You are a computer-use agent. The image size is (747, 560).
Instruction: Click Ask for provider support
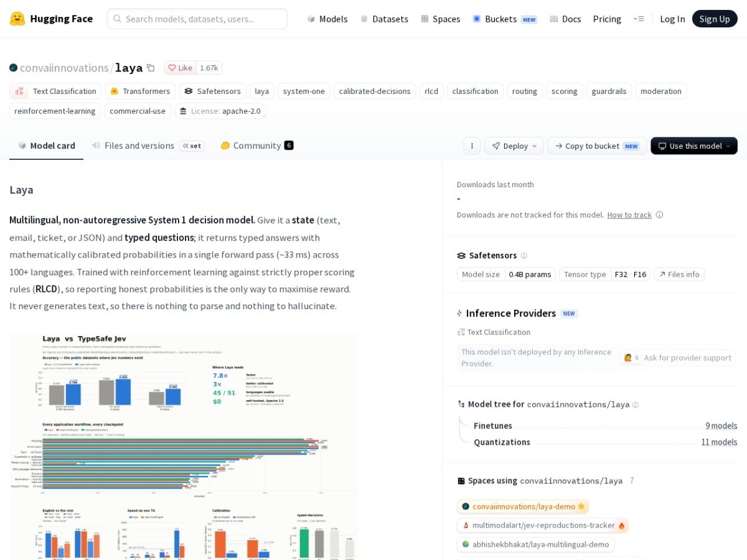click(x=678, y=358)
